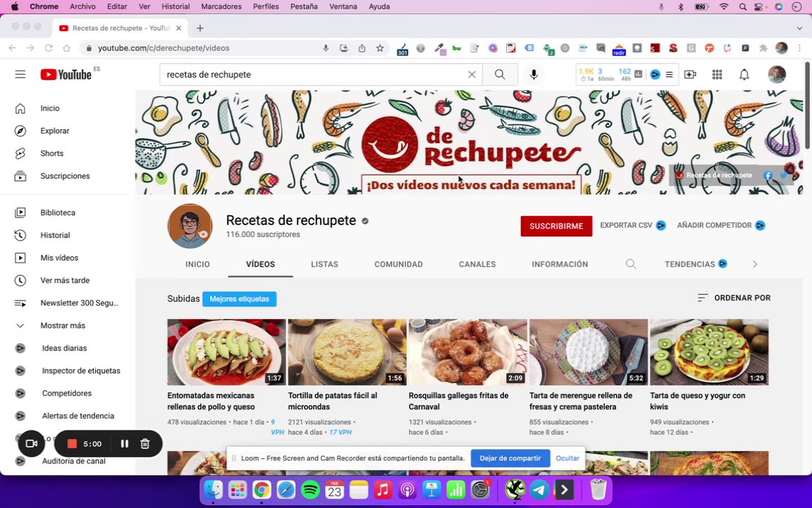
Task: Pause the Loom recording
Action: click(x=124, y=444)
